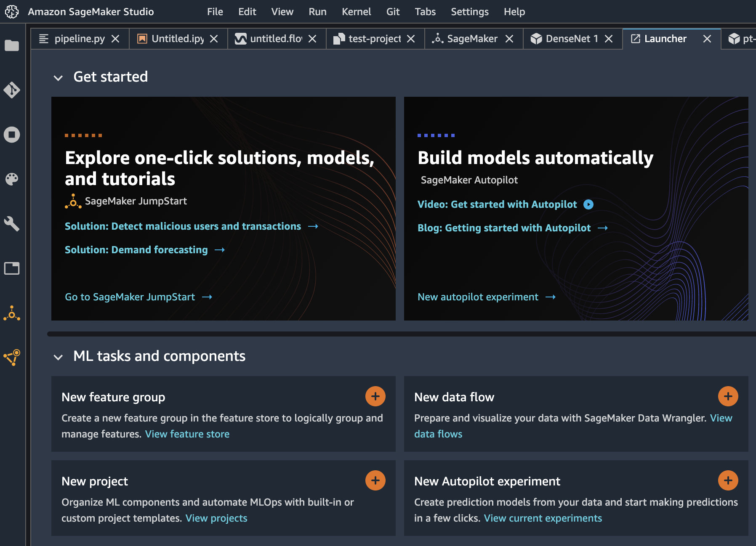The width and height of the screenshot is (756, 546).
Task: Open the Git sidebar panel icon
Action: (x=12, y=90)
